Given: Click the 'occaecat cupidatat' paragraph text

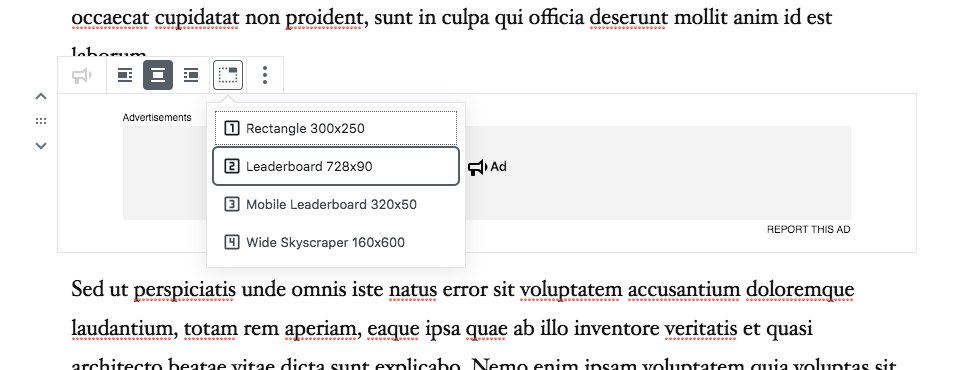Looking at the screenshot, I should pos(452,18).
